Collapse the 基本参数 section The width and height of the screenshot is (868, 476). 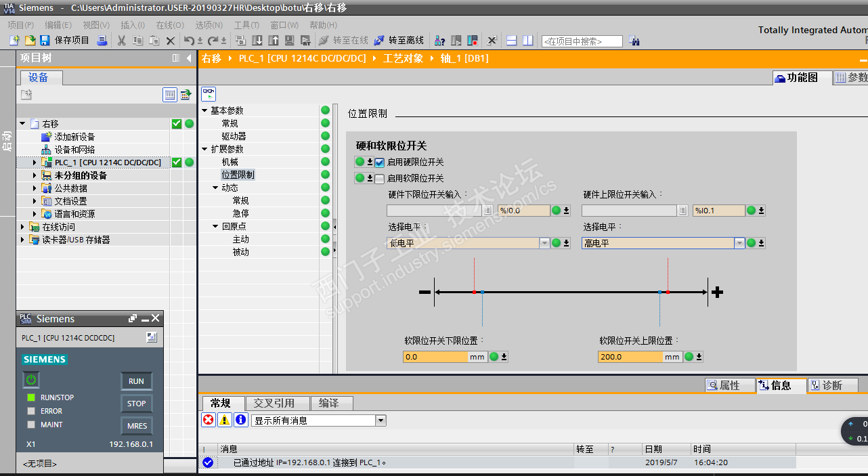[204, 110]
